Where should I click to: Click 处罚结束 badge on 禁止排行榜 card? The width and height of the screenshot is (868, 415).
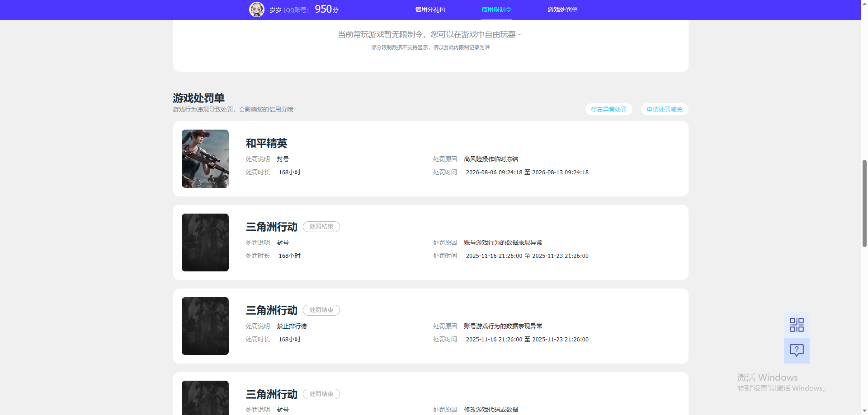321,310
